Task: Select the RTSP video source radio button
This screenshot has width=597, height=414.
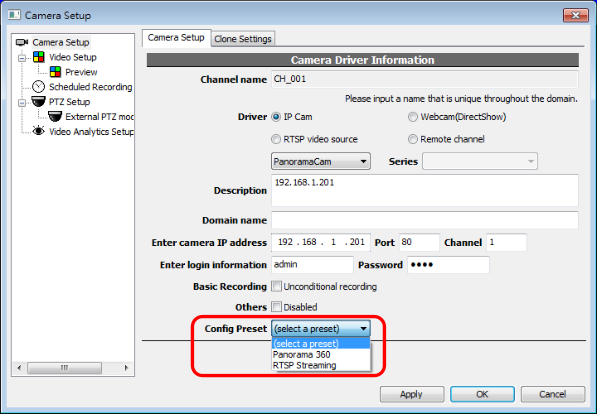Action: point(276,139)
